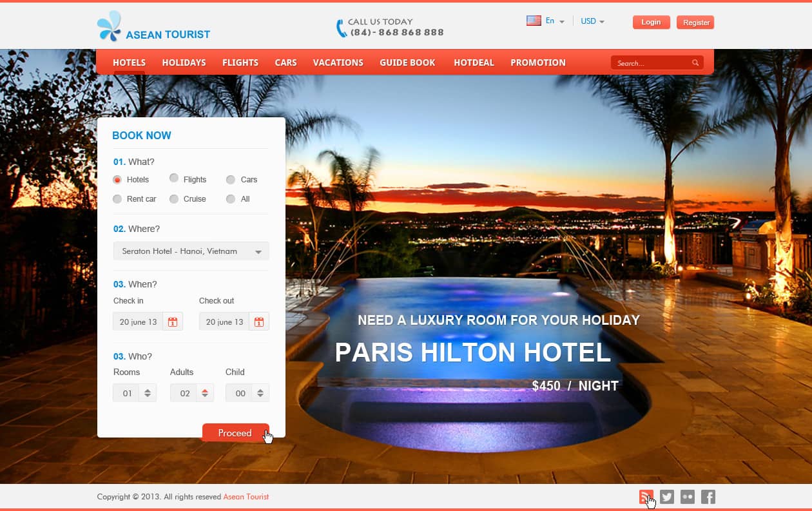The width and height of the screenshot is (812, 511).
Task: Select the Rent car radio button
Action: tap(117, 199)
